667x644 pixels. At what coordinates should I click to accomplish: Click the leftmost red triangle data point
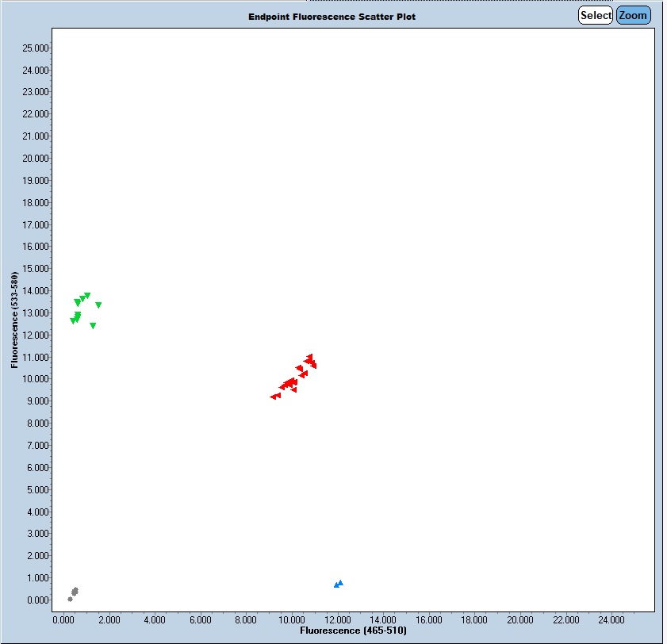tap(273, 397)
